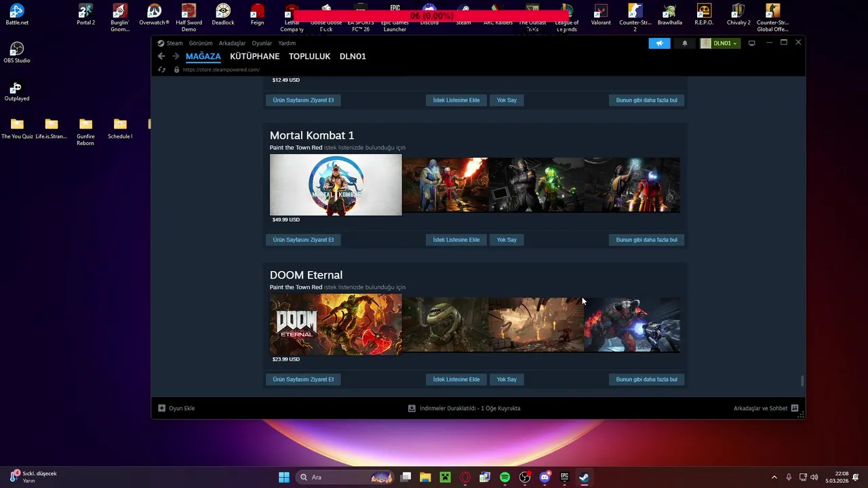Open Deadlock desktop shortcut
The height and width of the screenshot is (488, 868).
coord(223,15)
